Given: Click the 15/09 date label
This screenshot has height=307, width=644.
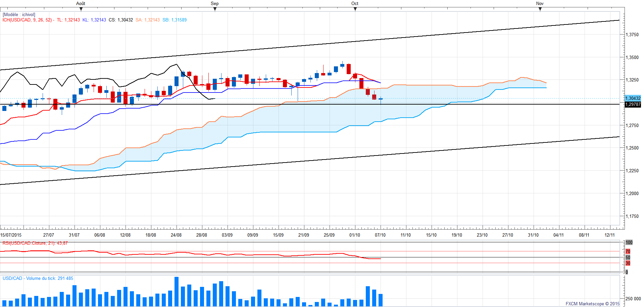Looking at the screenshot, I should [278, 235].
